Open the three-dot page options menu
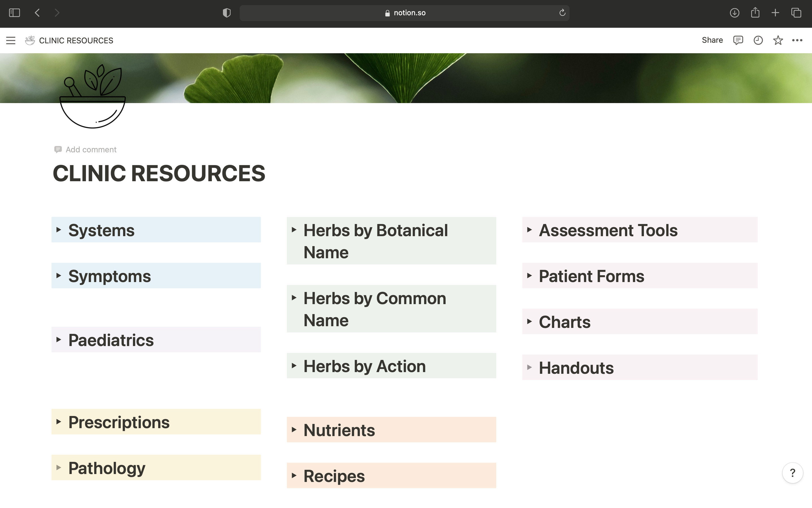The image size is (812, 508). click(x=797, y=40)
